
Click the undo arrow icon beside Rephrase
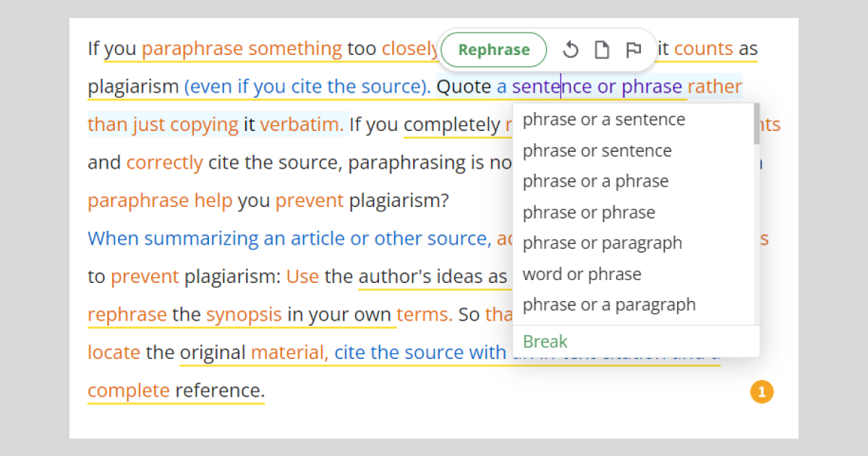pos(571,50)
